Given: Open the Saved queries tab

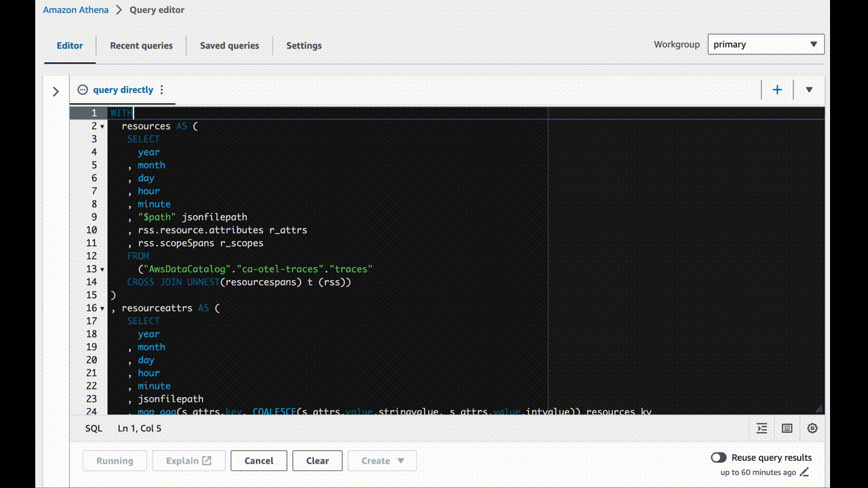Looking at the screenshot, I should [229, 45].
